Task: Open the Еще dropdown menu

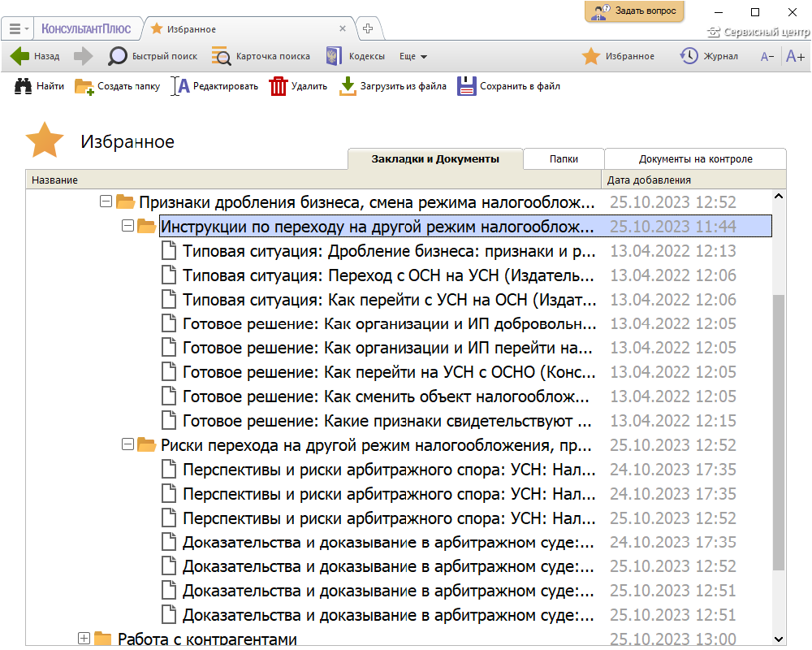Action: pyautogui.click(x=412, y=56)
